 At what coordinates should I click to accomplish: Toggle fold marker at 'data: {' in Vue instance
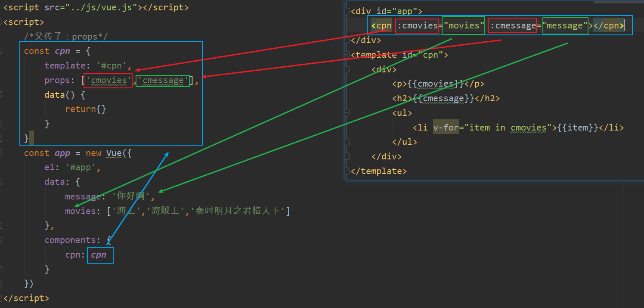tap(1, 182)
